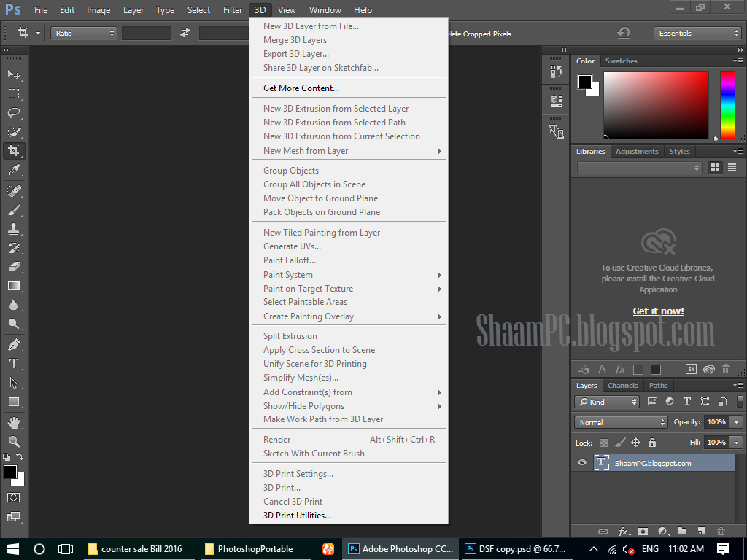This screenshot has height=560, width=747.
Task: Open the Color panel flyout menu
Action: [x=738, y=61]
